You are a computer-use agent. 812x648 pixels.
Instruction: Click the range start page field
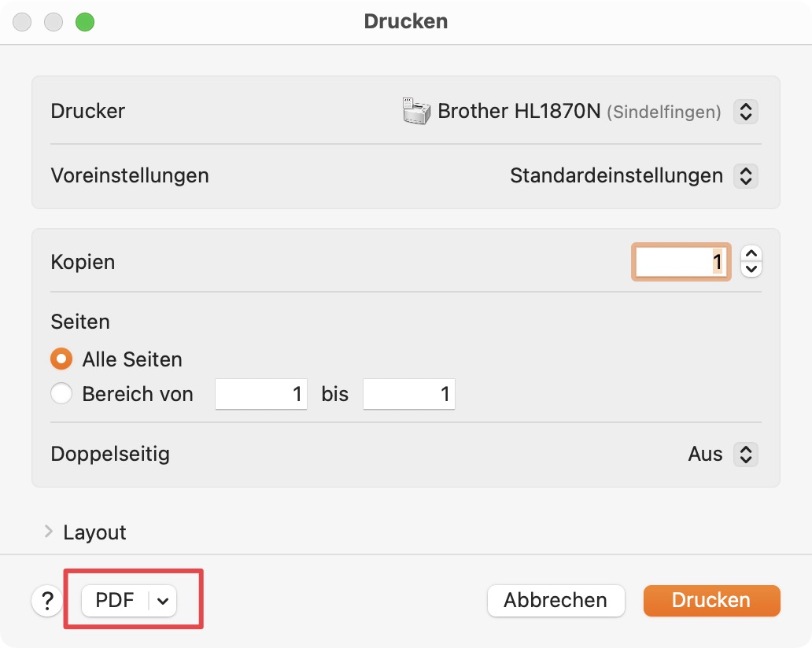point(261,394)
